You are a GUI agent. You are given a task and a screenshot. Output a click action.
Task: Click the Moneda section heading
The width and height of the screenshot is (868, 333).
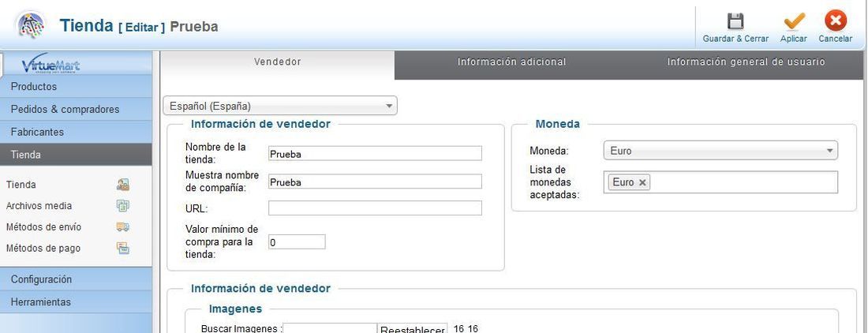[x=557, y=124]
